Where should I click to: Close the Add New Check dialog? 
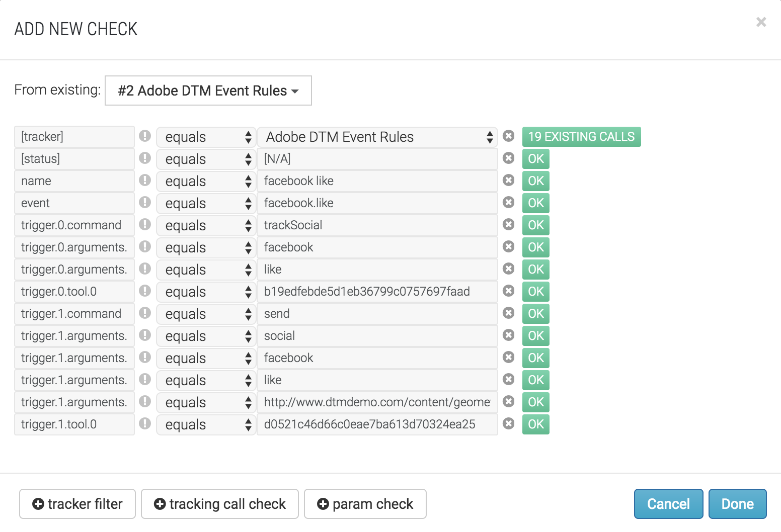761,22
